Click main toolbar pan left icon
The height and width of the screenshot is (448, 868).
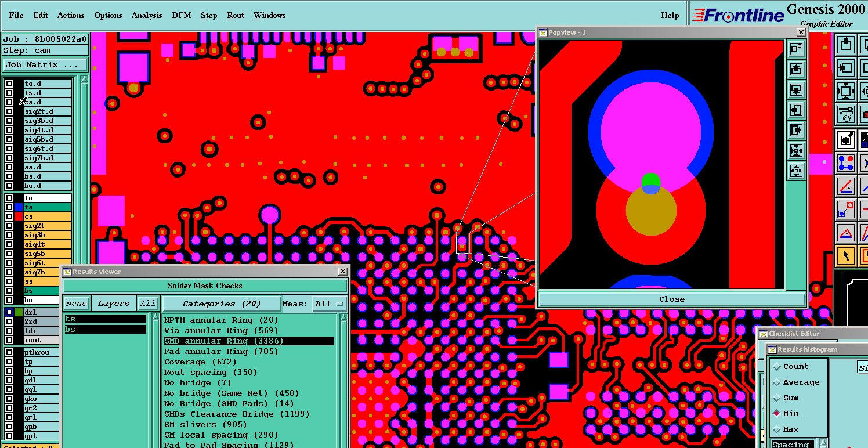click(x=846, y=68)
